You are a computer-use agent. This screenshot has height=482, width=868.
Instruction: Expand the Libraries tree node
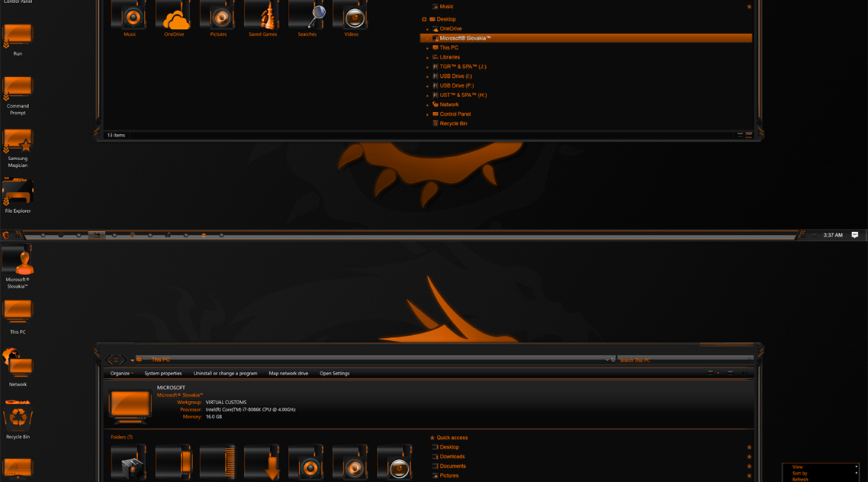427,58
